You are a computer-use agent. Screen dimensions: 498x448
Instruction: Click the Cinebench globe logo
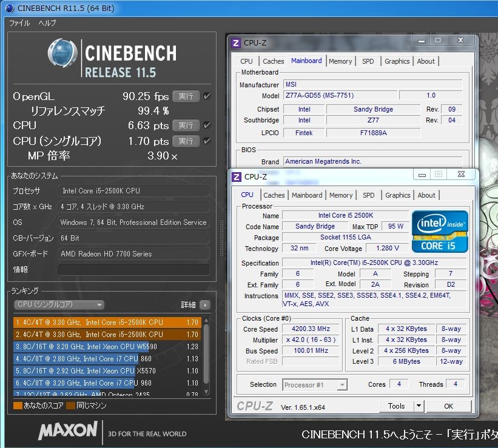[63, 53]
